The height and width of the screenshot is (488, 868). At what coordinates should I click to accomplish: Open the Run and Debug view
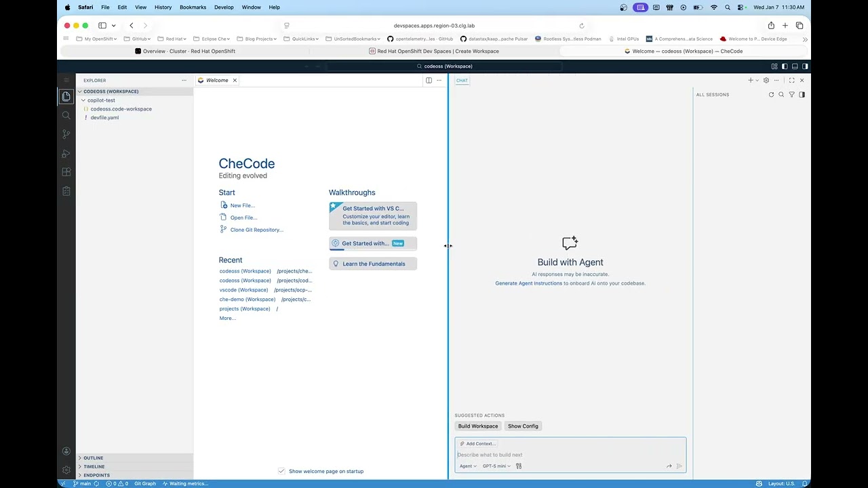[x=66, y=153]
